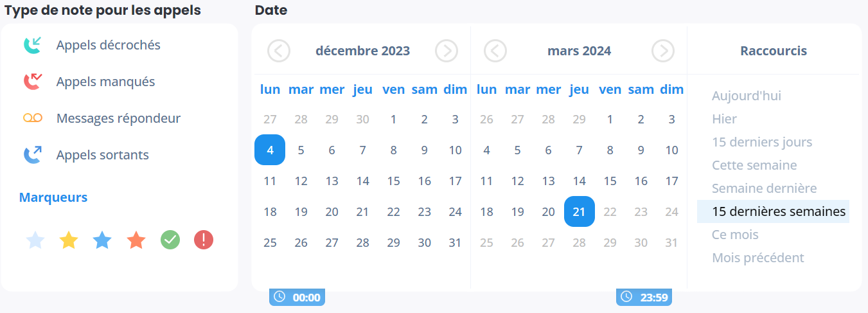Screen dimensions: 868x313
Task: Select the blue star marker
Action: coord(102,240)
